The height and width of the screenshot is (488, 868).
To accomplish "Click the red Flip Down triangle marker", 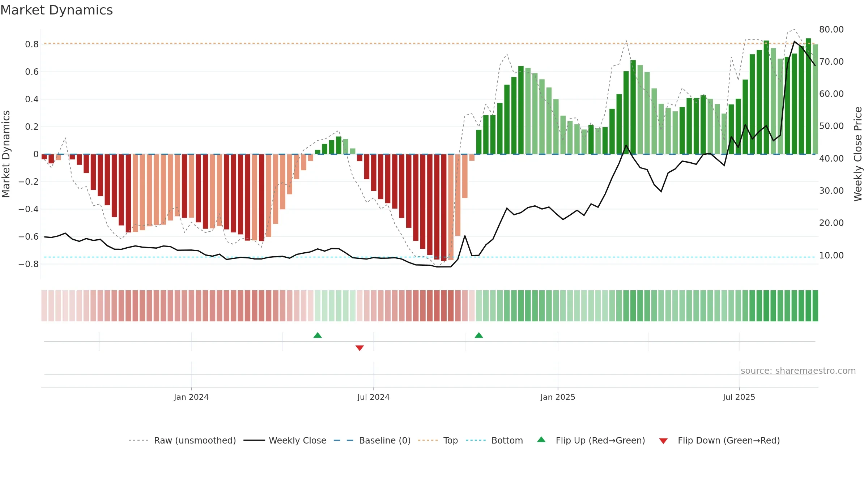I will click(x=359, y=348).
